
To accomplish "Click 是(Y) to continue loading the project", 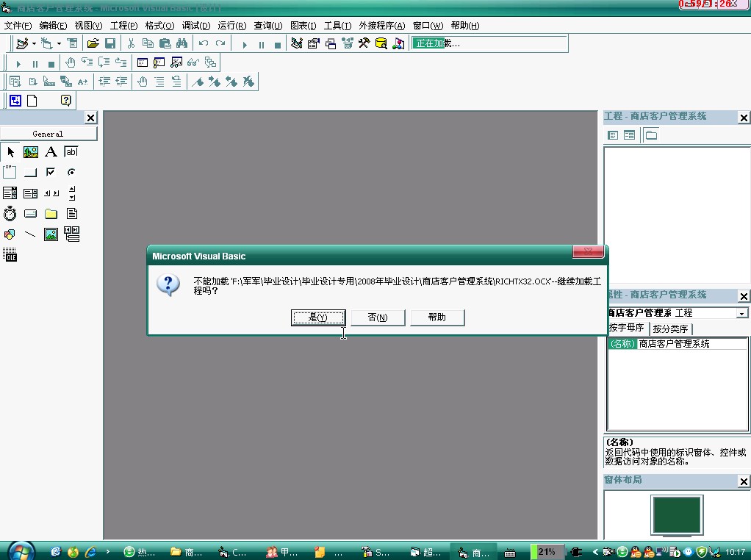I will point(318,317).
